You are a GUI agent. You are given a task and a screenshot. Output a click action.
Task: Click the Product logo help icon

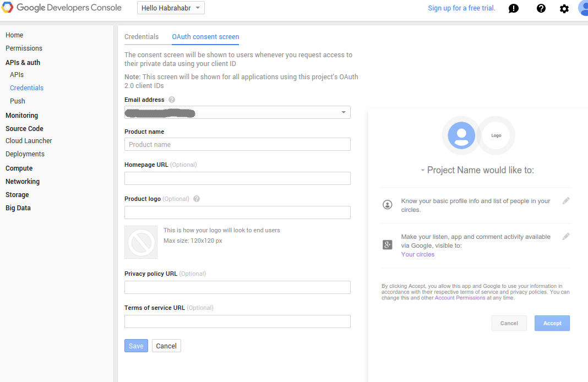click(197, 199)
